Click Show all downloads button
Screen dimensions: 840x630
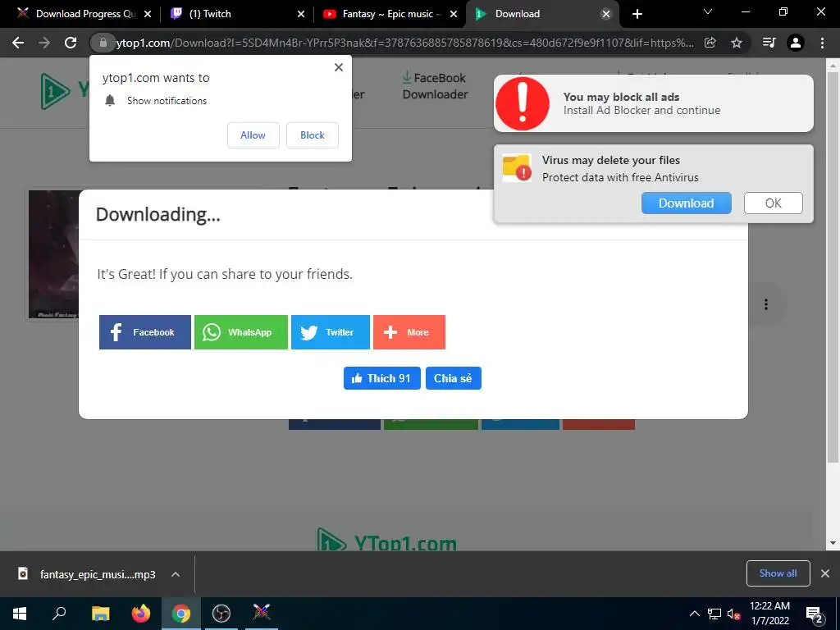(x=778, y=573)
